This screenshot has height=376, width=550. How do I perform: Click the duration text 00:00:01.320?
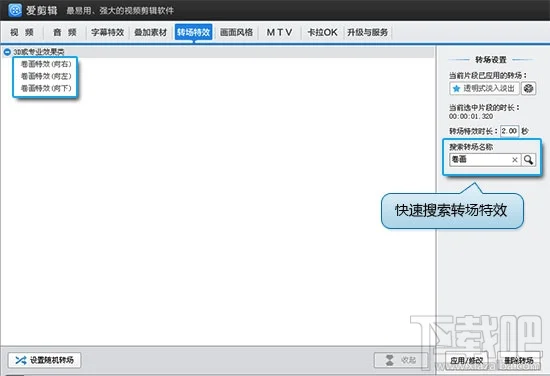(x=471, y=116)
